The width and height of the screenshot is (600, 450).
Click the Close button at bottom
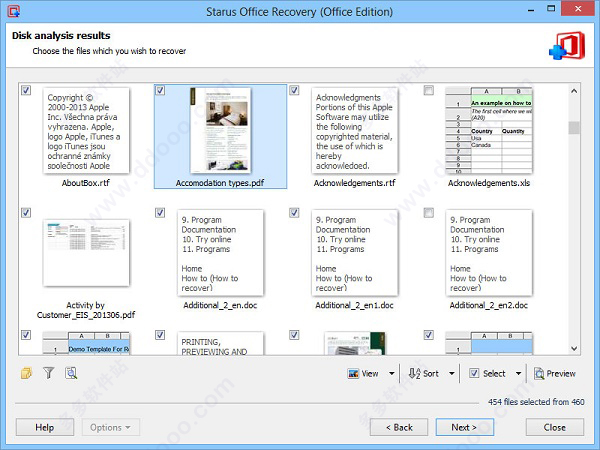[555, 427]
